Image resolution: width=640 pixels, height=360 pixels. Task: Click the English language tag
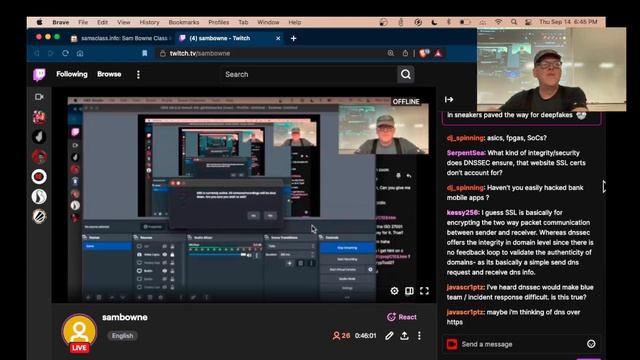tap(122, 336)
